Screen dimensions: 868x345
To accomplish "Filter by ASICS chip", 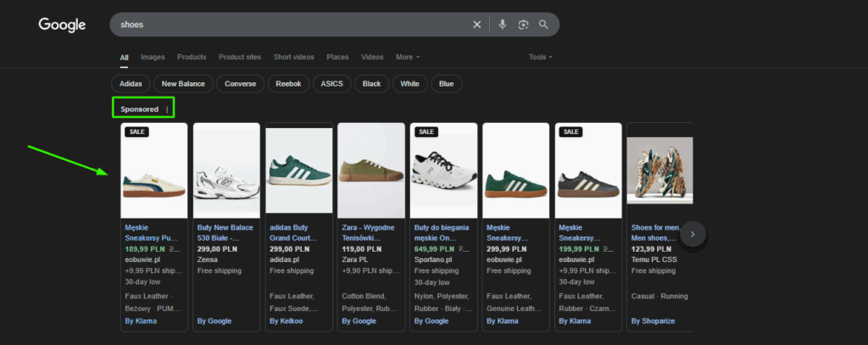I will pyautogui.click(x=331, y=84).
